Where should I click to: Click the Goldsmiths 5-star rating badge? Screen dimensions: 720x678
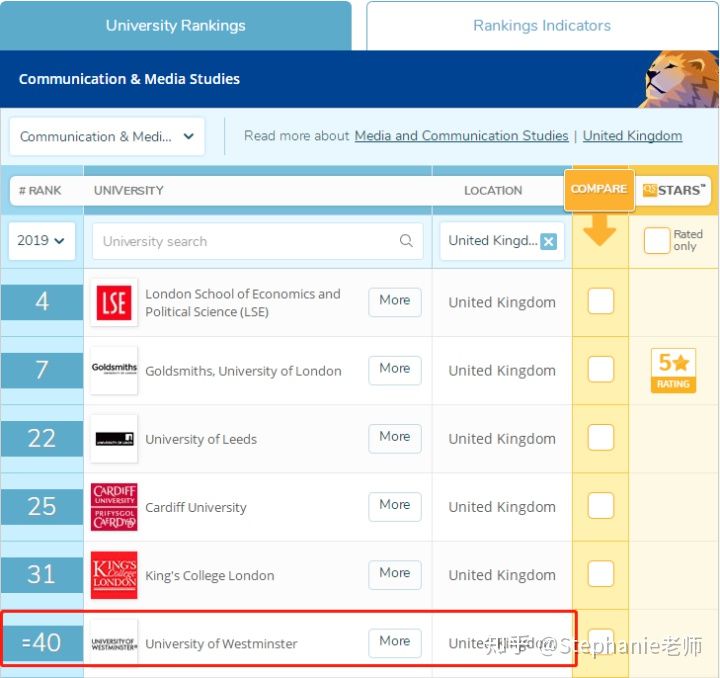tap(673, 370)
